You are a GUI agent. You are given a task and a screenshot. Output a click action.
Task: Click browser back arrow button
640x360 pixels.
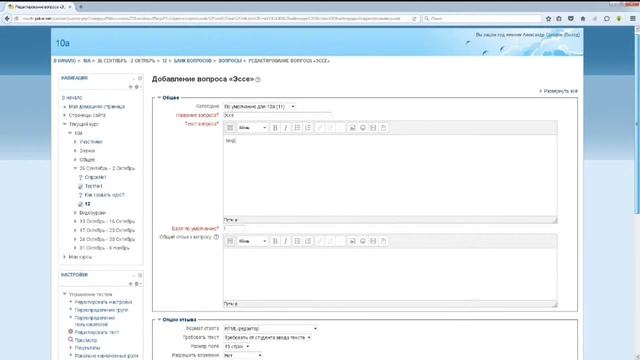tap(7, 18)
